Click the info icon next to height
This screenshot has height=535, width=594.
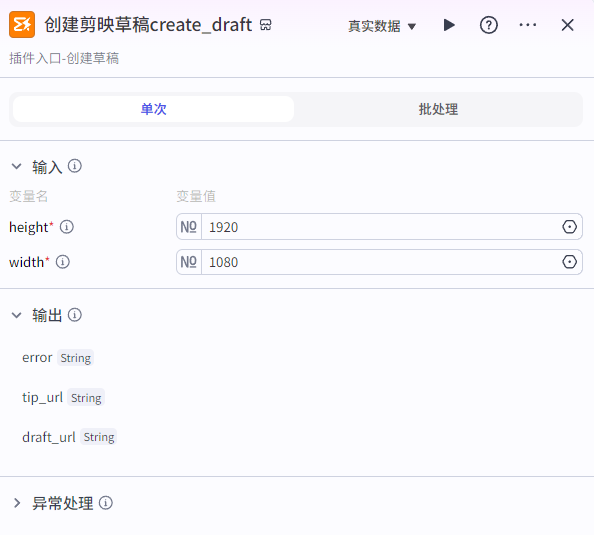pos(67,227)
